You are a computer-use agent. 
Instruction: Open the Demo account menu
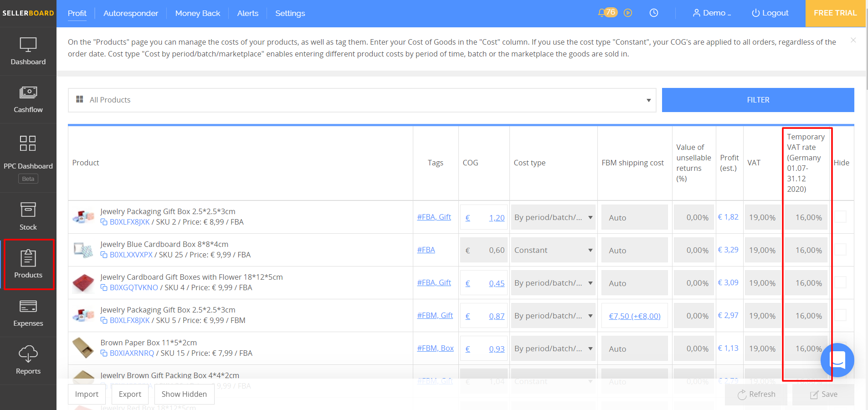coord(712,13)
